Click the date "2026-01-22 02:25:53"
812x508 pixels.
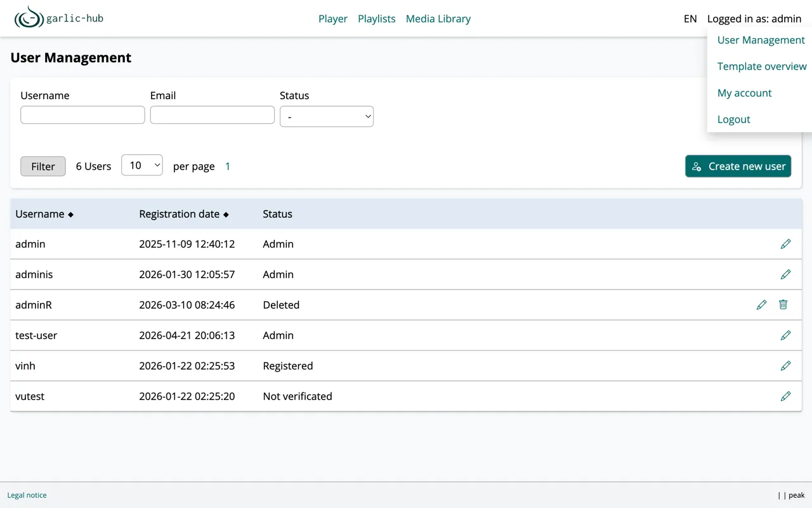pos(187,366)
